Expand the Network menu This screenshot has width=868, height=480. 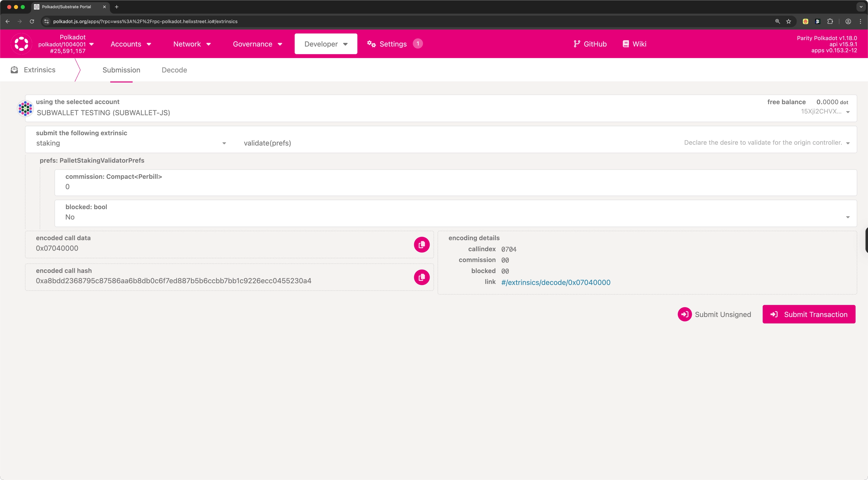pyautogui.click(x=192, y=44)
